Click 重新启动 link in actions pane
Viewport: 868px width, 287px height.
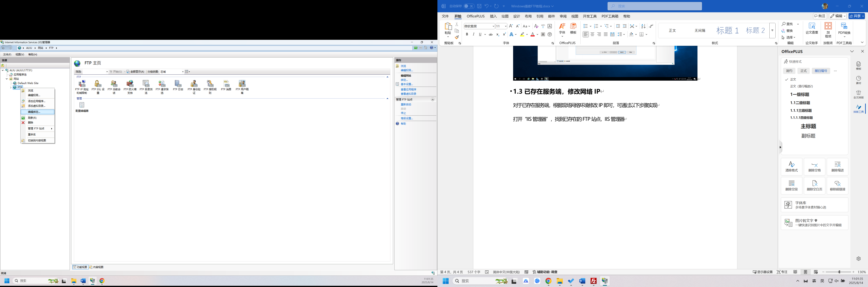[406, 104]
